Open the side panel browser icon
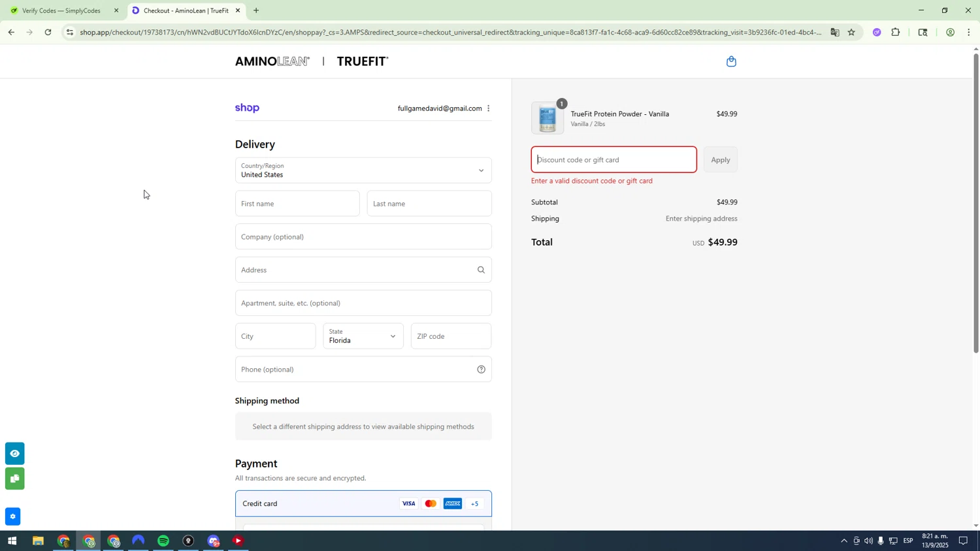The width and height of the screenshot is (980, 551). 923,32
